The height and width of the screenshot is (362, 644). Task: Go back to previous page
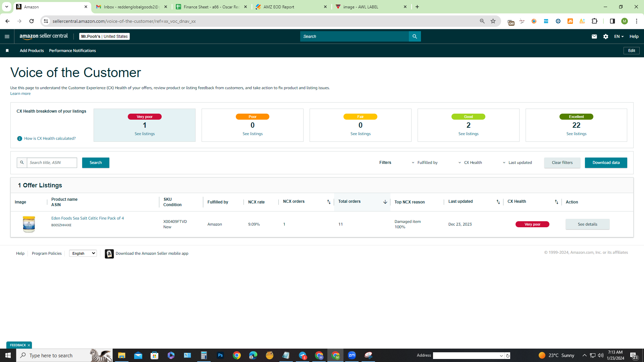[7, 21]
